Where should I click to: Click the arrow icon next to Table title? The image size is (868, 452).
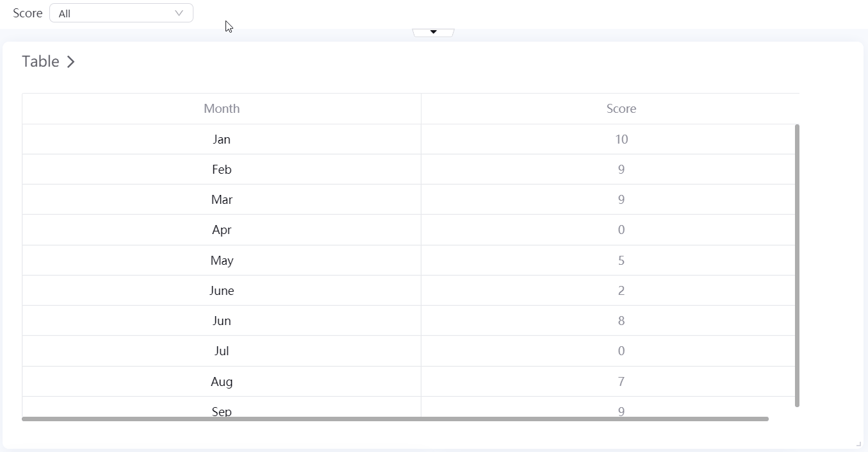[x=71, y=62]
